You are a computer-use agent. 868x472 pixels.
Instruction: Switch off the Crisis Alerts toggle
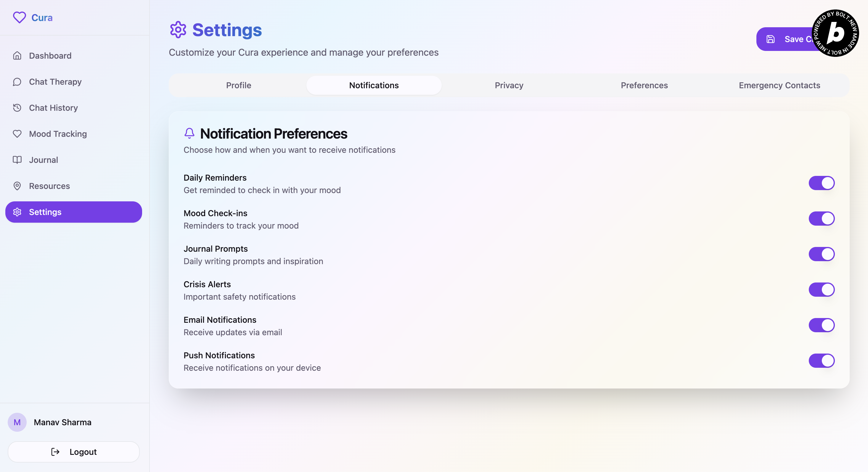pos(821,290)
